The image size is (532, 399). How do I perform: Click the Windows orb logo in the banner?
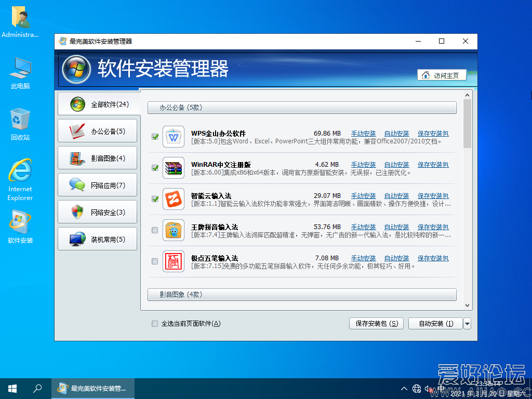coord(76,69)
